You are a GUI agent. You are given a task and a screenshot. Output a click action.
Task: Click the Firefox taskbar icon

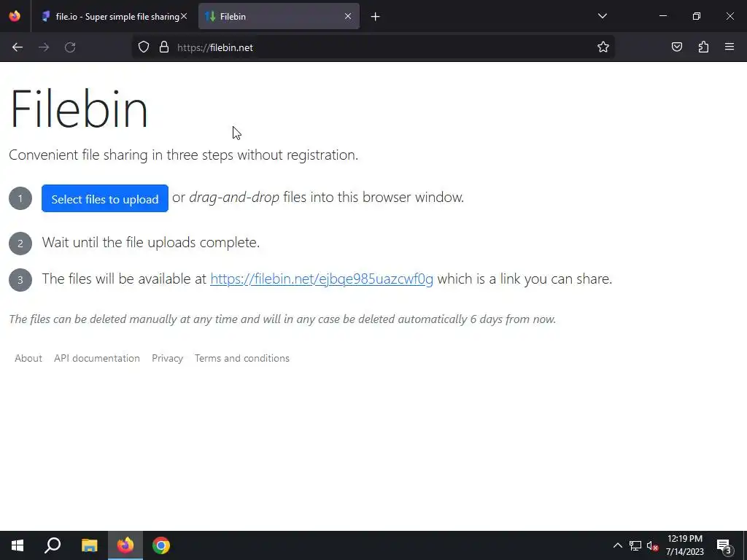click(x=125, y=545)
